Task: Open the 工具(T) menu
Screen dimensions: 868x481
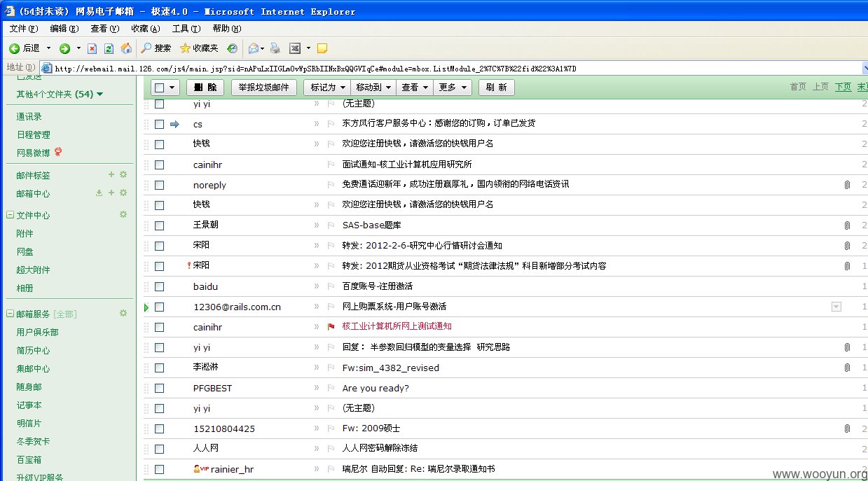Action: tap(186, 29)
